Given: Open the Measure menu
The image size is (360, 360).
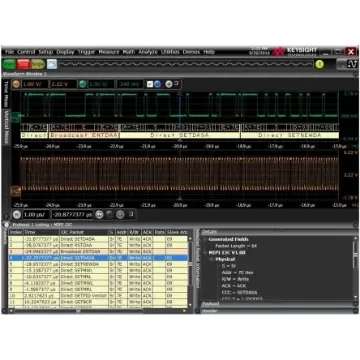Looking at the screenshot, I should click(109, 52).
